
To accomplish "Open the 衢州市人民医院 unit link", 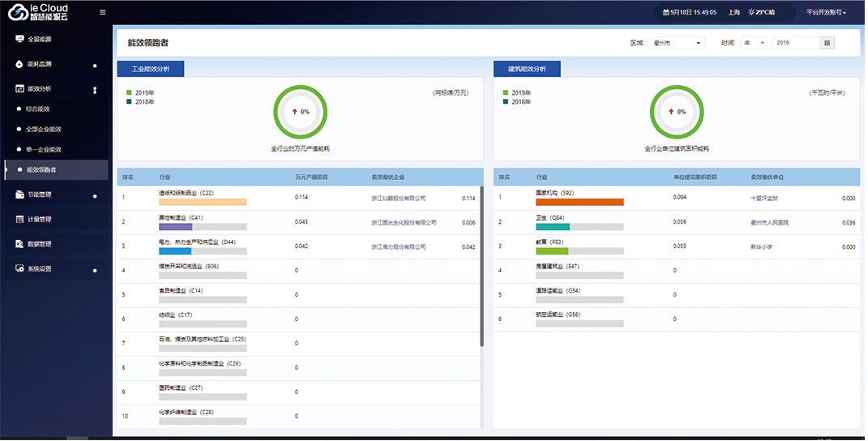I will point(770,222).
